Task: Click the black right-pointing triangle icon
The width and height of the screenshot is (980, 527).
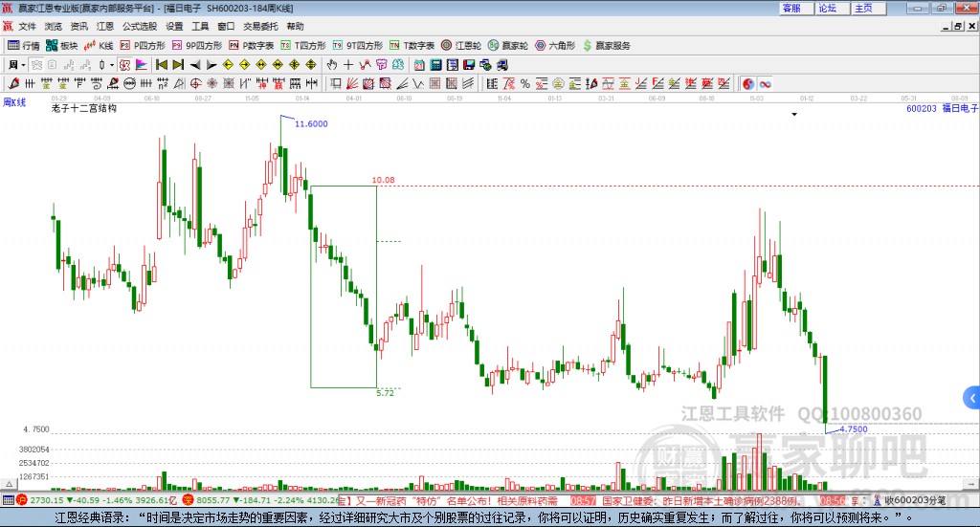Action: [212, 65]
